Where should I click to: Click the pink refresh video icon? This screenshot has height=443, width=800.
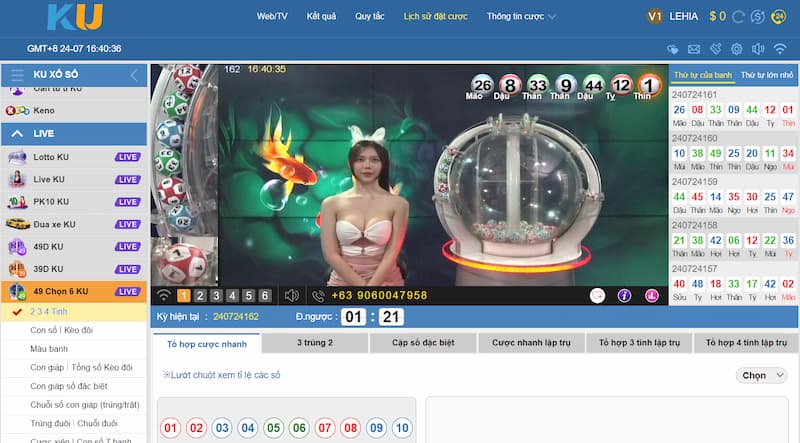coord(597,296)
